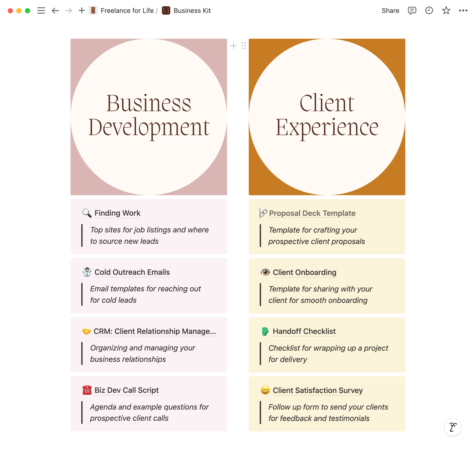Go to the Freelance for Life breadcrumb
This screenshot has height=450, width=476.
tap(127, 11)
